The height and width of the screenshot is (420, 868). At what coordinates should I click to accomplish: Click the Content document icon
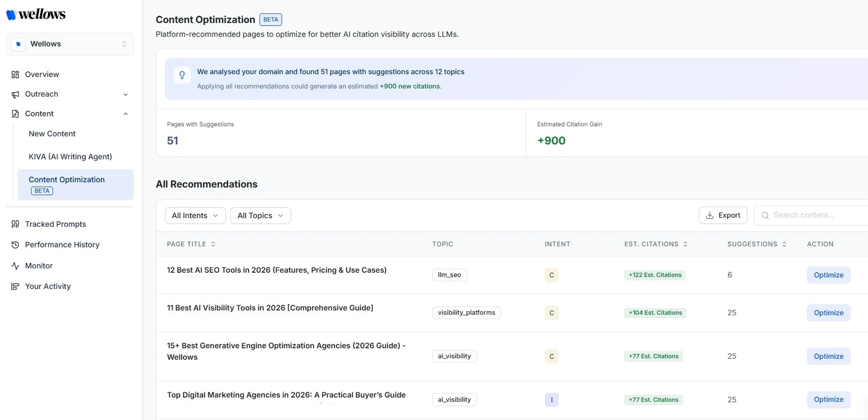point(15,114)
